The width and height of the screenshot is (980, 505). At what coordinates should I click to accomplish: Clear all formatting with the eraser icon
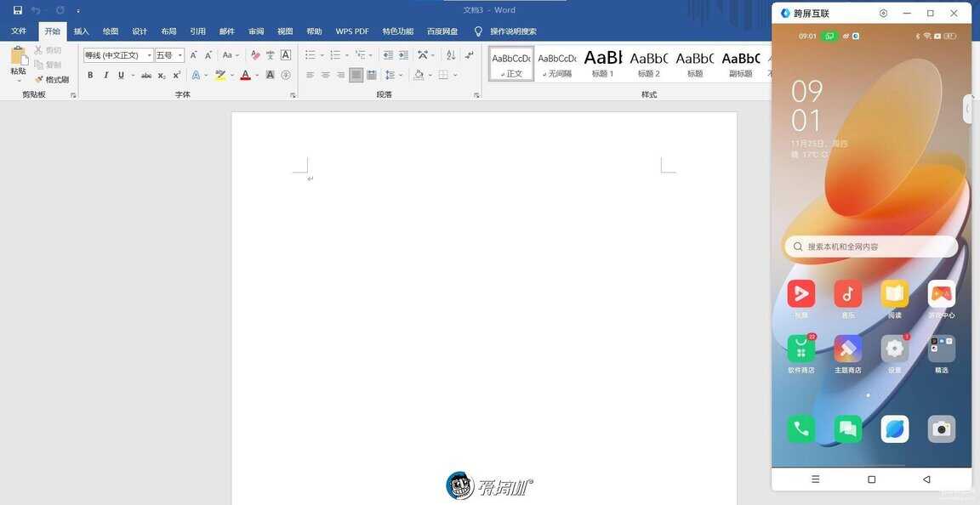tap(255, 55)
